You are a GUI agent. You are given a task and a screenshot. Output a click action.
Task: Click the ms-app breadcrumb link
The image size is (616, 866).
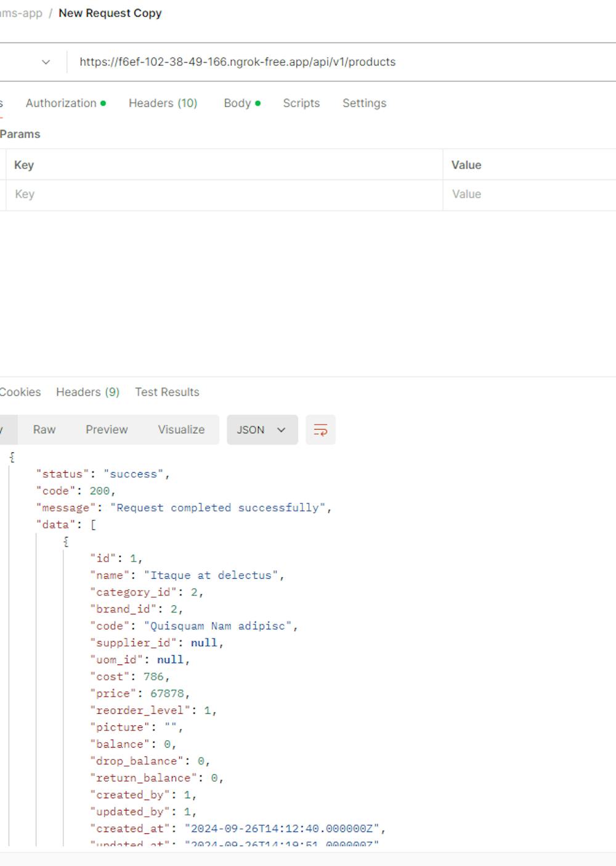click(x=21, y=13)
